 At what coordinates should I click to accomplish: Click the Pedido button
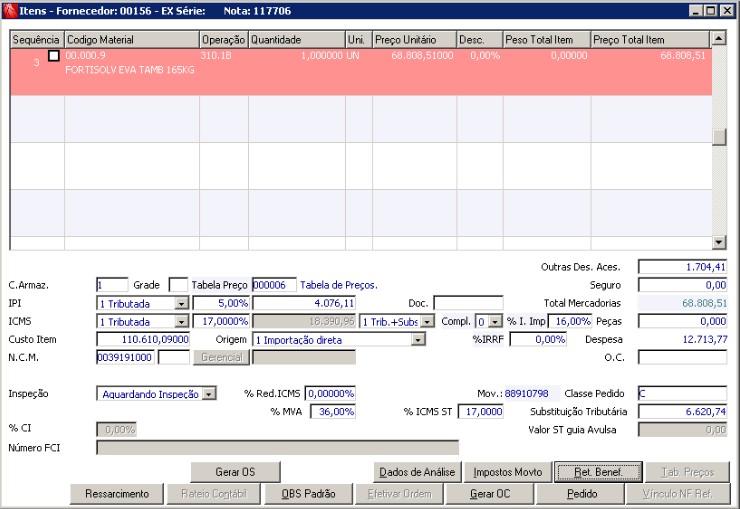coord(582,493)
